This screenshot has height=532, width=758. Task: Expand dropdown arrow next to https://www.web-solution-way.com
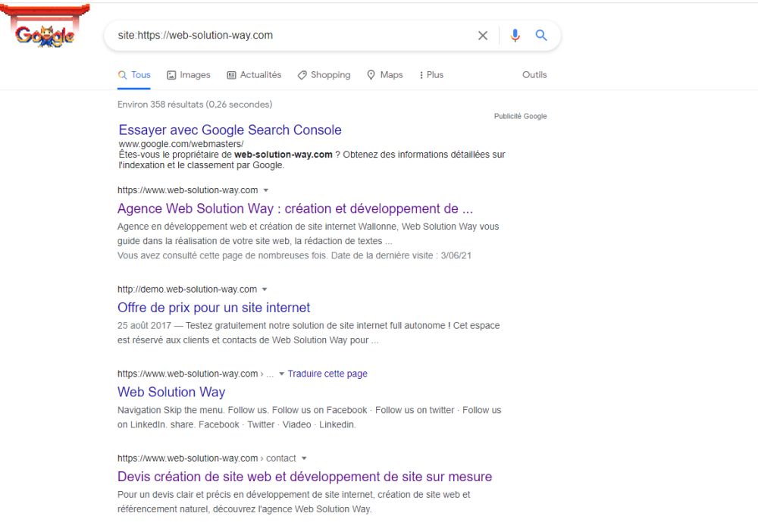pos(266,190)
